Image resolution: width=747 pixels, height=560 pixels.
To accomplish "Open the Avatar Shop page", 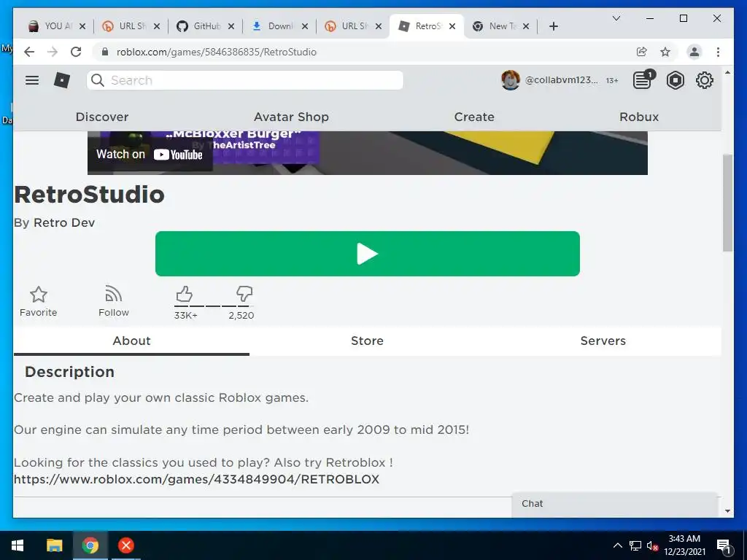I will (291, 117).
